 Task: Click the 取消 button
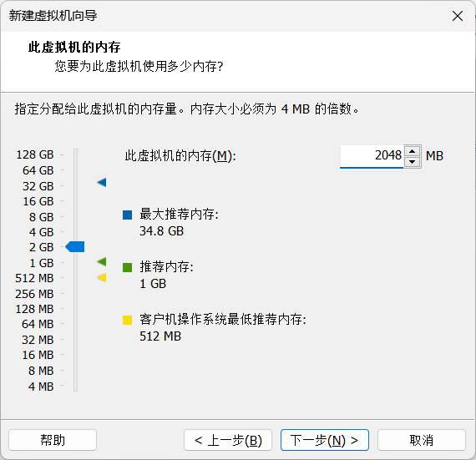[x=422, y=440]
